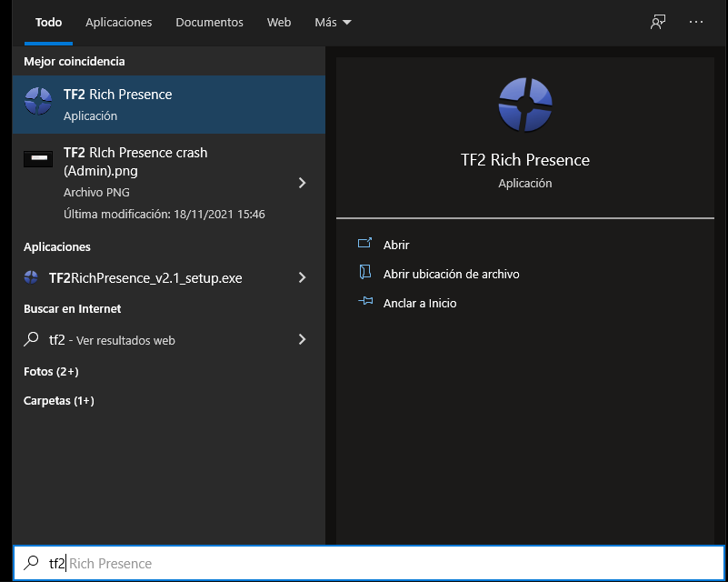Click the search magnifier next to 'tf2 - Ver resultados web'
This screenshot has height=582, width=728.
33,339
